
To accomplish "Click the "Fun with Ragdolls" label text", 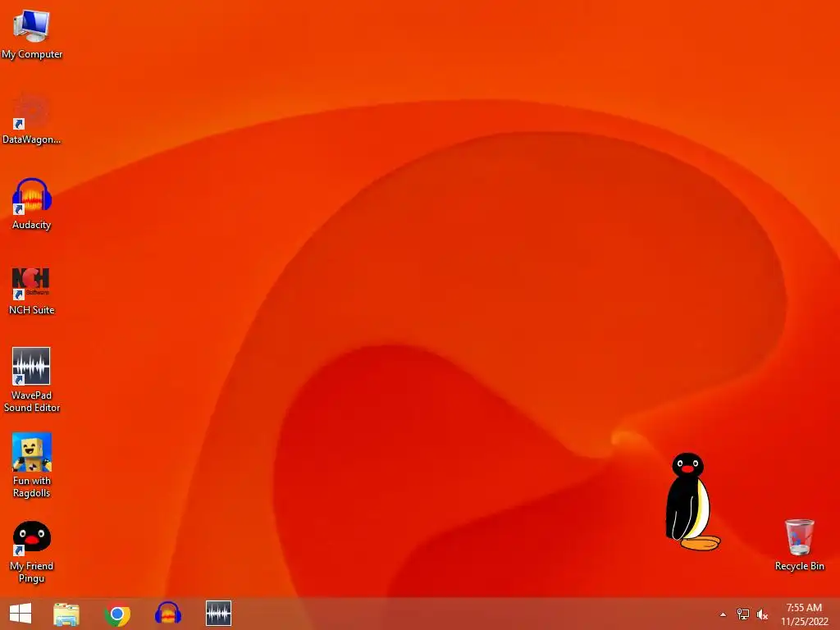I will click(32, 487).
